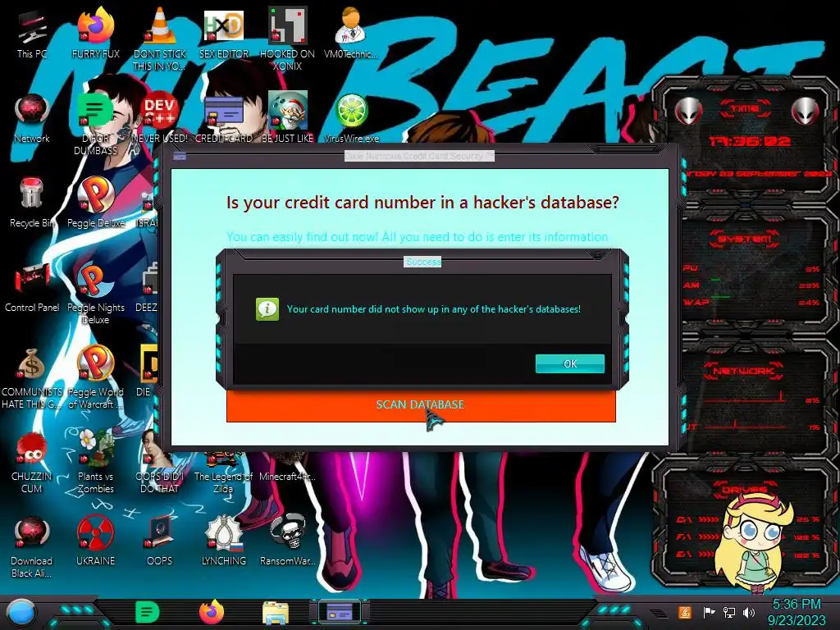Click the C:\ drive bar in DRIVES gadget
840x630 pixels.
coord(747,519)
